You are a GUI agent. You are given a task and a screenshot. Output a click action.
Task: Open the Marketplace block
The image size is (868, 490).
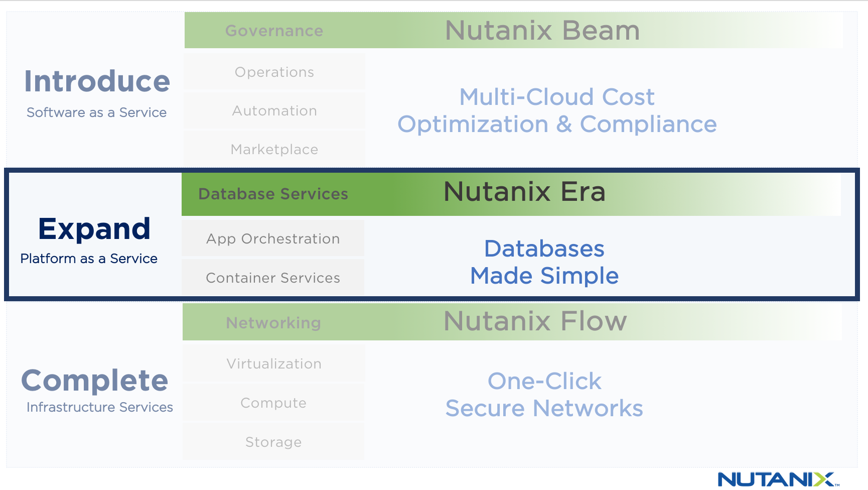coord(274,150)
